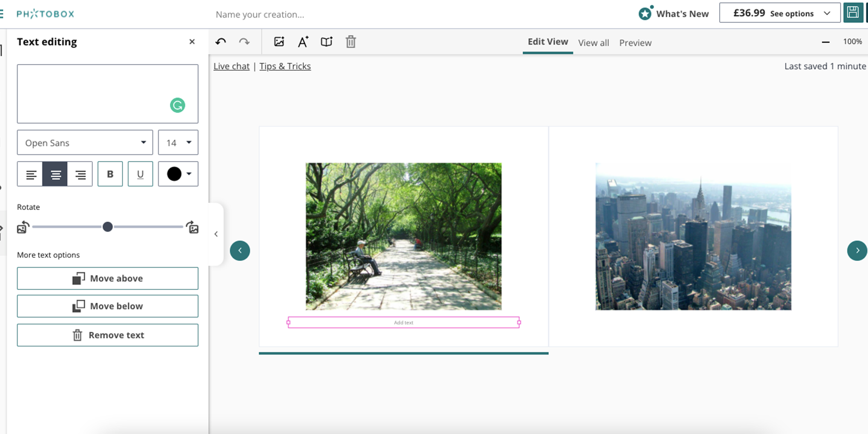Select the add text tool icon
The width and height of the screenshot is (868, 434).
pos(303,42)
